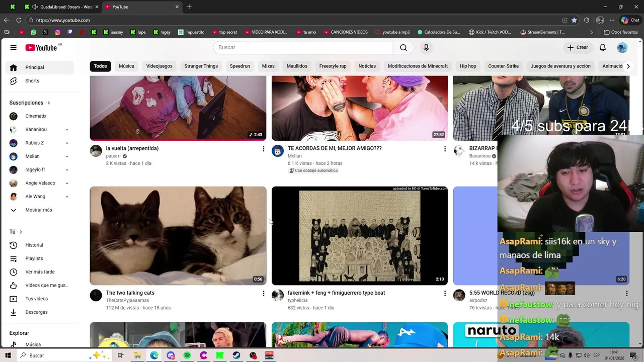Open the Steam taskbar icon
Viewport: 644px width, 362px height.
[x=236, y=355]
